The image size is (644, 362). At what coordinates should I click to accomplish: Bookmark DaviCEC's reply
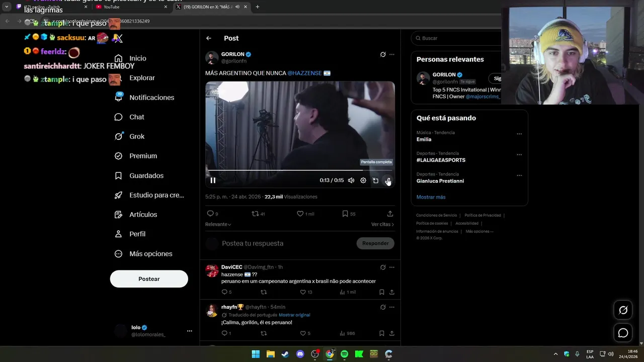(x=381, y=292)
